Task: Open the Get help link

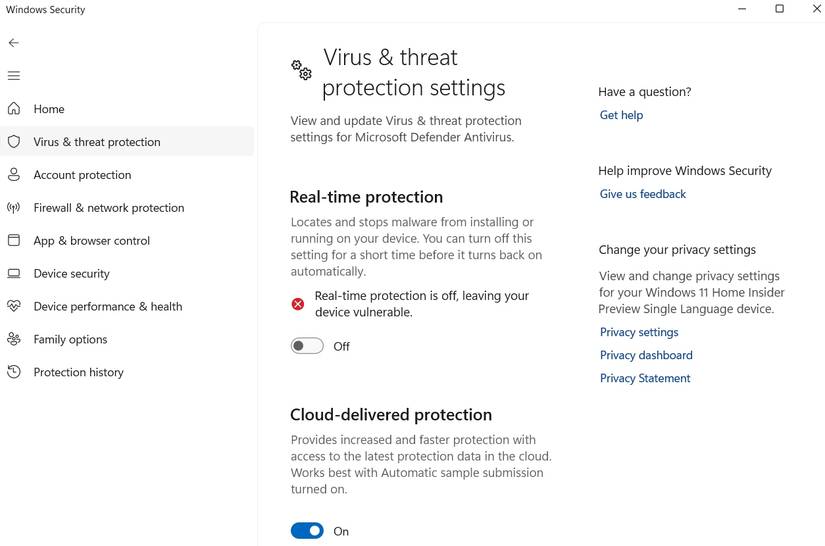Action: (x=621, y=115)
